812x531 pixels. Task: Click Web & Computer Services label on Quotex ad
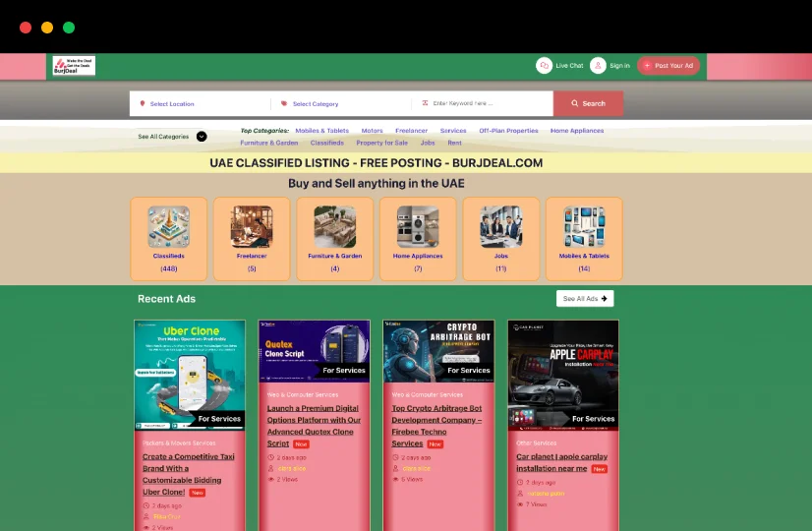303,394
